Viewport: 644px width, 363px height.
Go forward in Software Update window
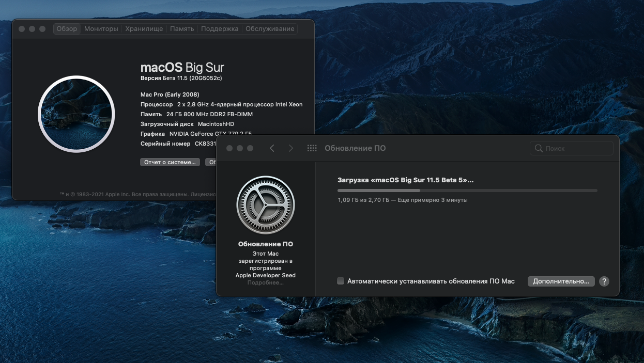pyautogui.click(x=290, y=148)
